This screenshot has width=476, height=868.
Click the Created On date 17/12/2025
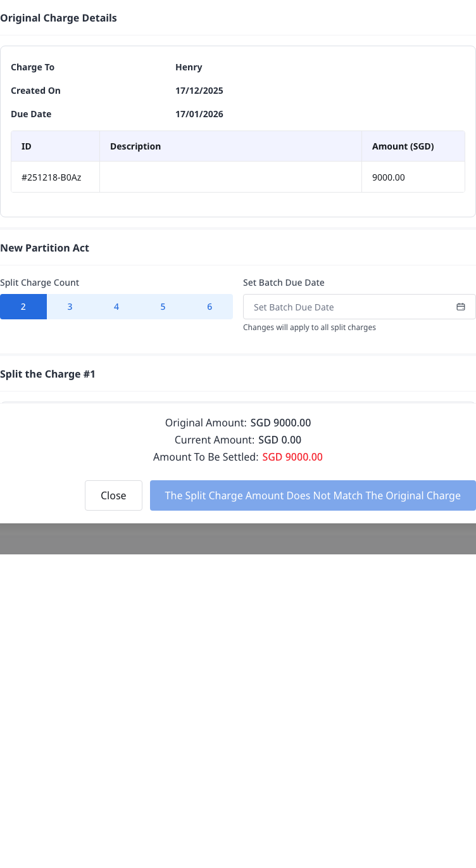click(x=199, y=91)
